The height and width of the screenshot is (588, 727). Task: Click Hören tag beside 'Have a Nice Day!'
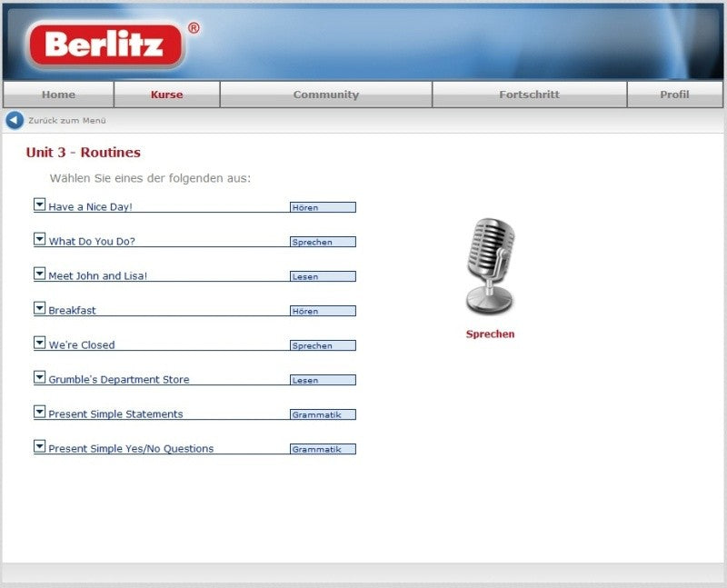(324, 207)
